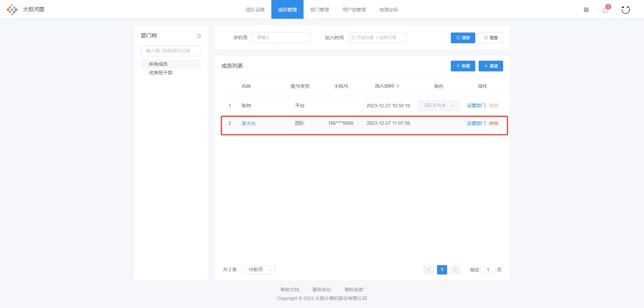Viewport: 644px width, 308px height.
Task: Focus the department name filter input
Action: tap(171, 51)
